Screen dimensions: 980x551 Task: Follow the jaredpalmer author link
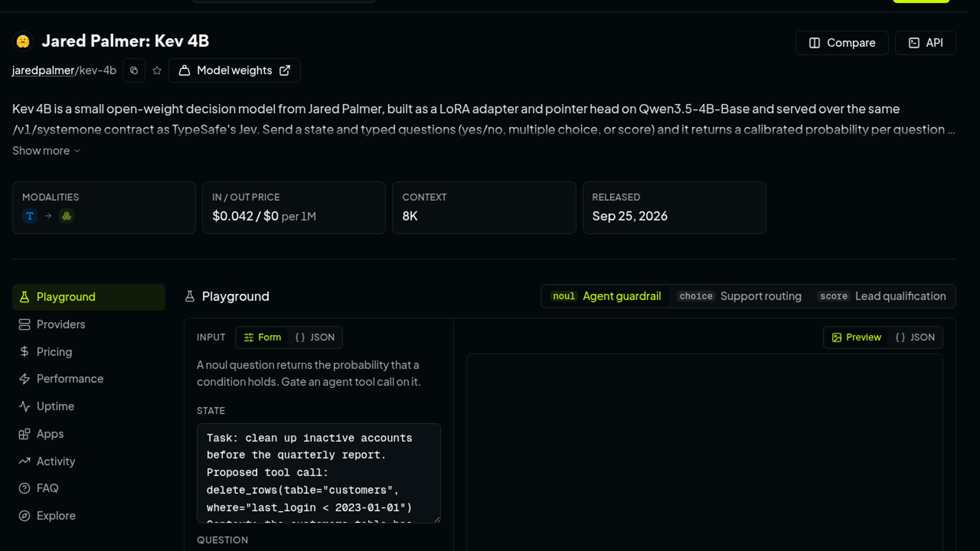tap(43, 70)
